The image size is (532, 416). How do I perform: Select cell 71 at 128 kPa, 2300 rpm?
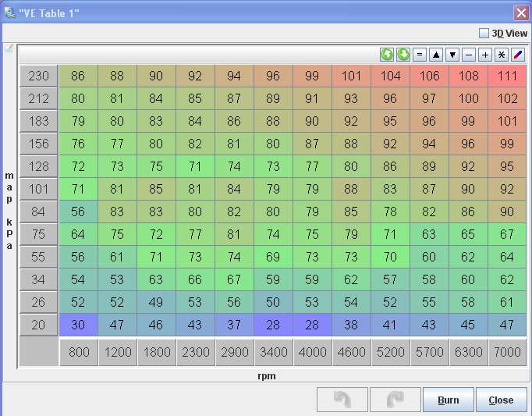point(195,166)
